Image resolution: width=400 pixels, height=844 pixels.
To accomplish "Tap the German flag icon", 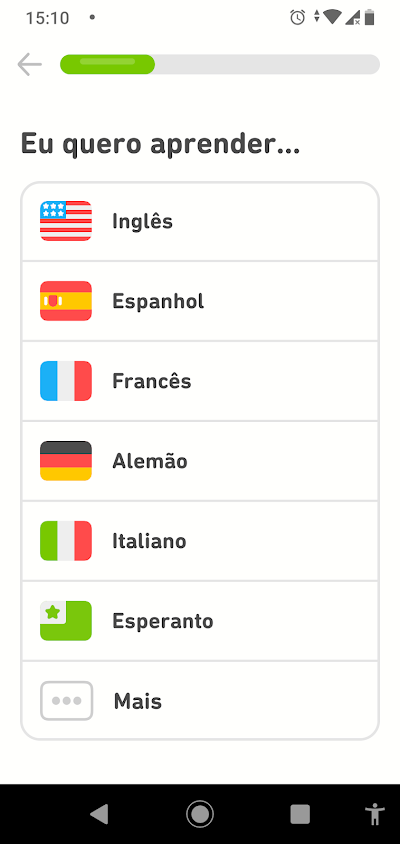I will click(66, 461).
